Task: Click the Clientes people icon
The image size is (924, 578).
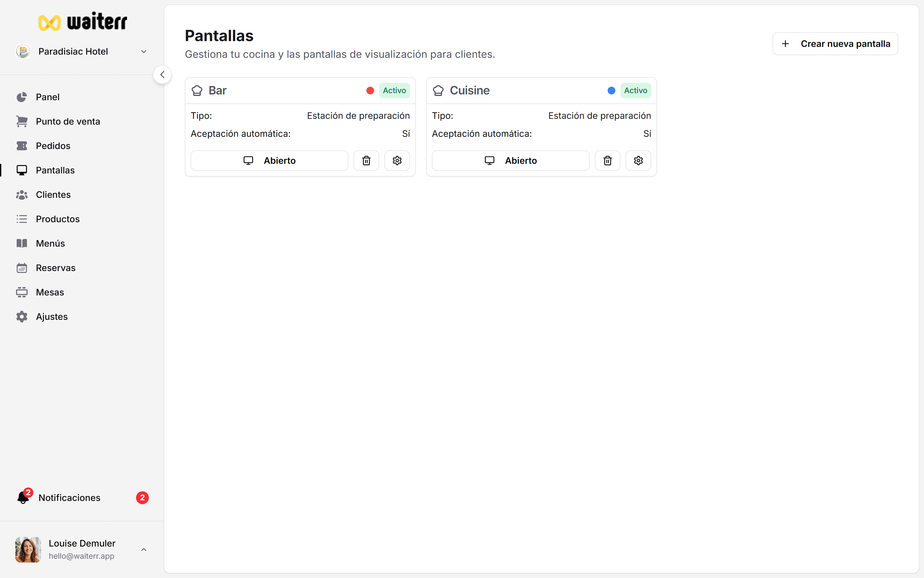Action: point(22,195)
